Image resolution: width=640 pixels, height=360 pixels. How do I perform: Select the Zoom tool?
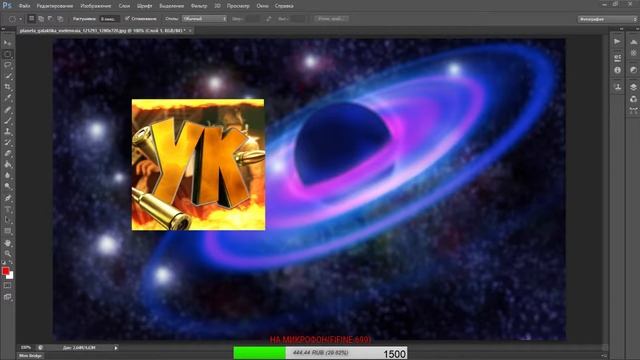[x=7, y=254]
